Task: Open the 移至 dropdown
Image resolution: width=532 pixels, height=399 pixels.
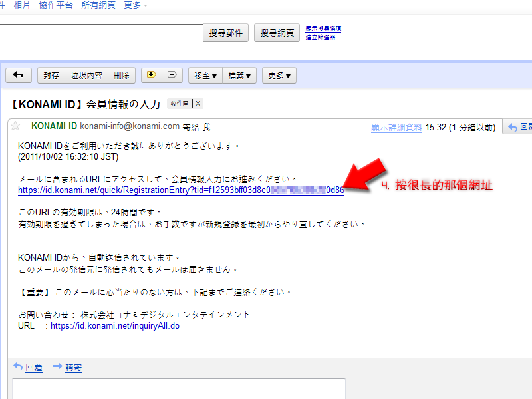Action: coord(205,75)
